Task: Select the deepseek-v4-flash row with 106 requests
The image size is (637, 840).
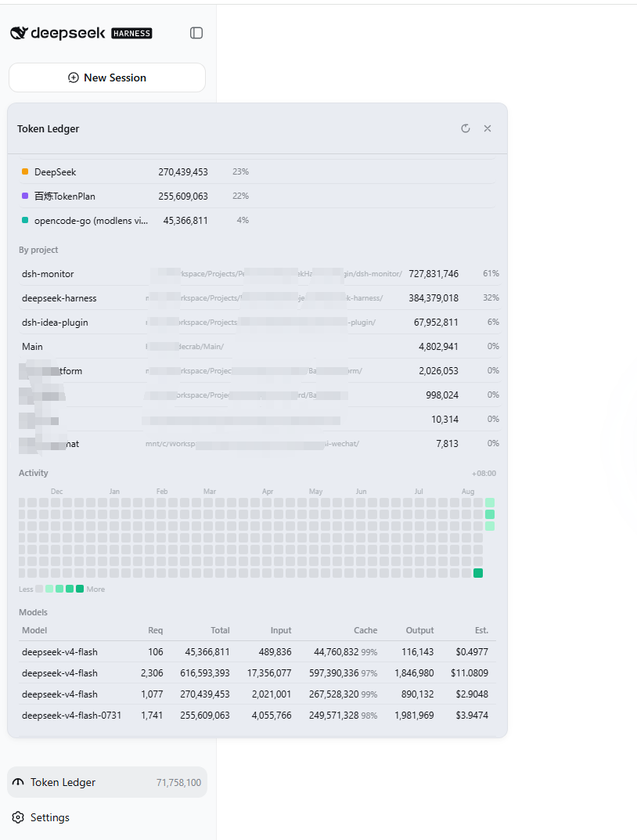Action: click(257, 652)
